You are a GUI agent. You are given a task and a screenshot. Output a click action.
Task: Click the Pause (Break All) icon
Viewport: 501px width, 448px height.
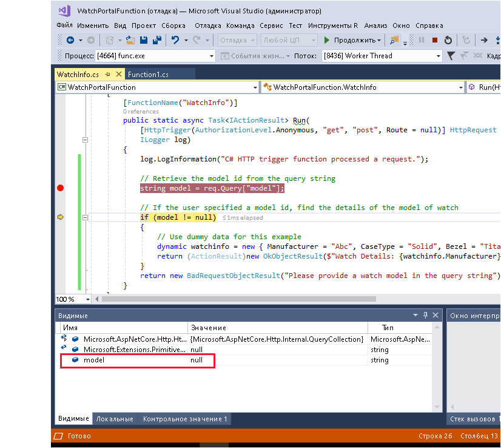click(x=422, y=40)
